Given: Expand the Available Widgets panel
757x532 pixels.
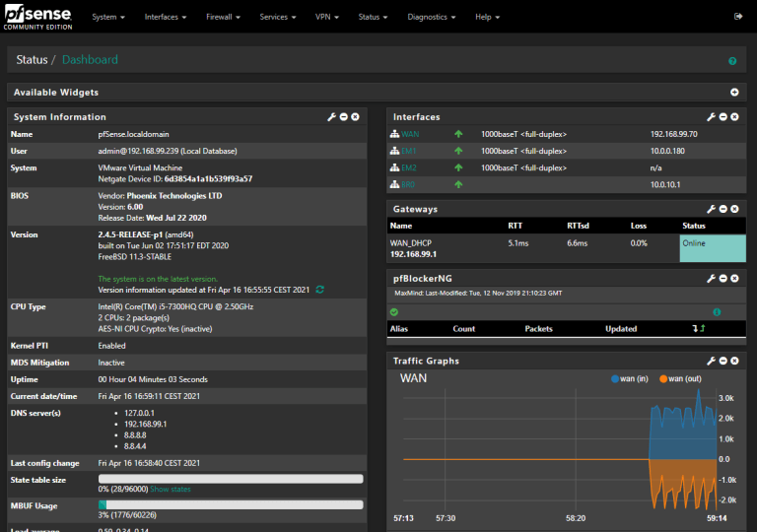Looking at the screenshot, I should [734, 93].
